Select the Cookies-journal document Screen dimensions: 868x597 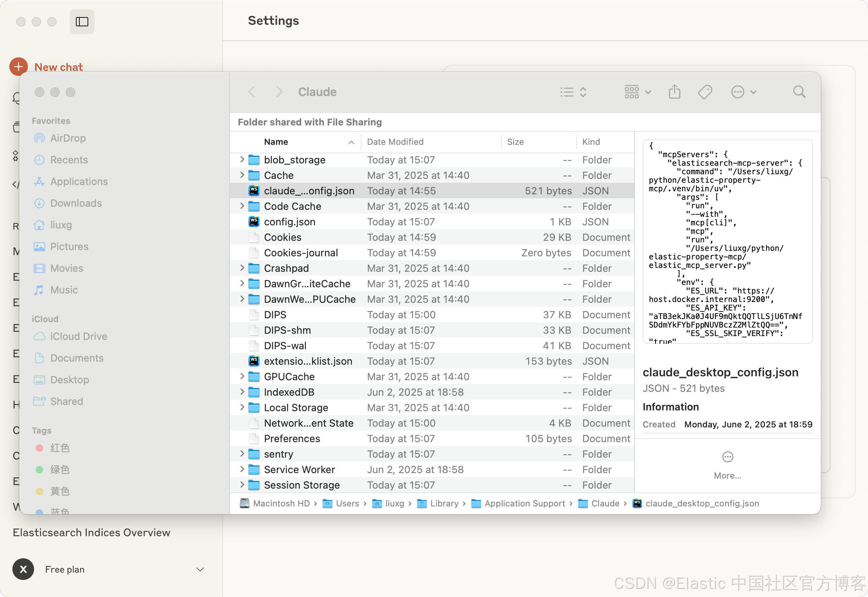[432, 253]
